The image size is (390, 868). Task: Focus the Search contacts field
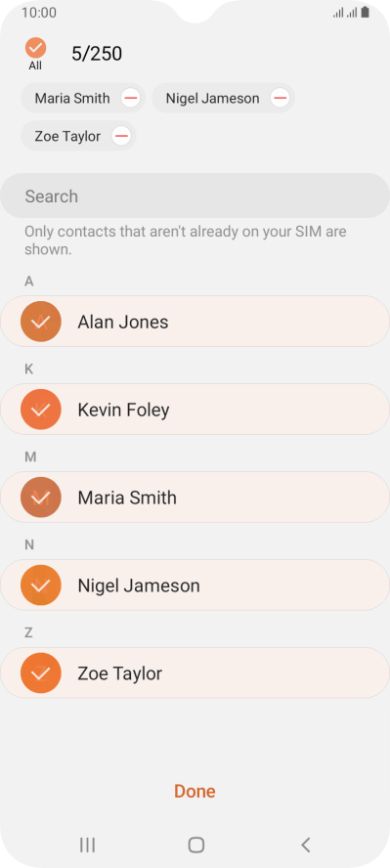pos(195,195)
